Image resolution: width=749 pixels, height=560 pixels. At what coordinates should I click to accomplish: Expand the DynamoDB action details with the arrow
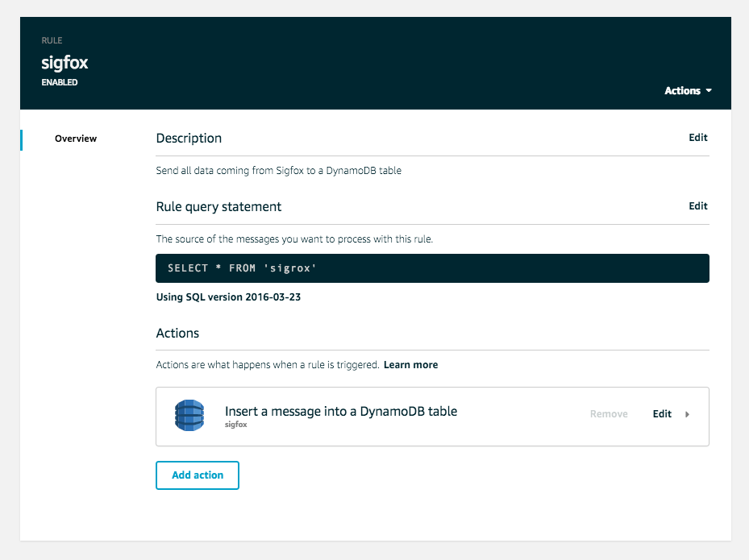click(687, 413)
